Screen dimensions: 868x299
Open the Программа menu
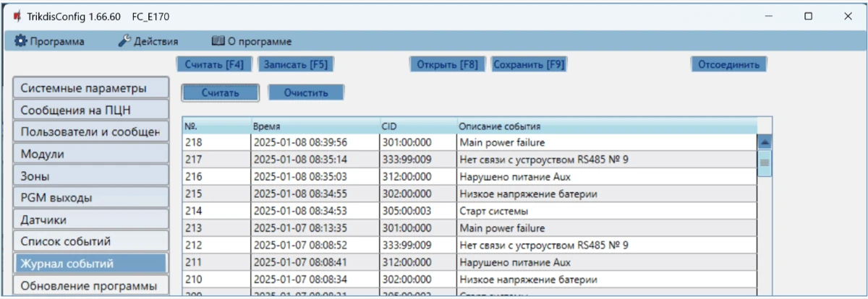pyautogui.click(x=49, y=41)
